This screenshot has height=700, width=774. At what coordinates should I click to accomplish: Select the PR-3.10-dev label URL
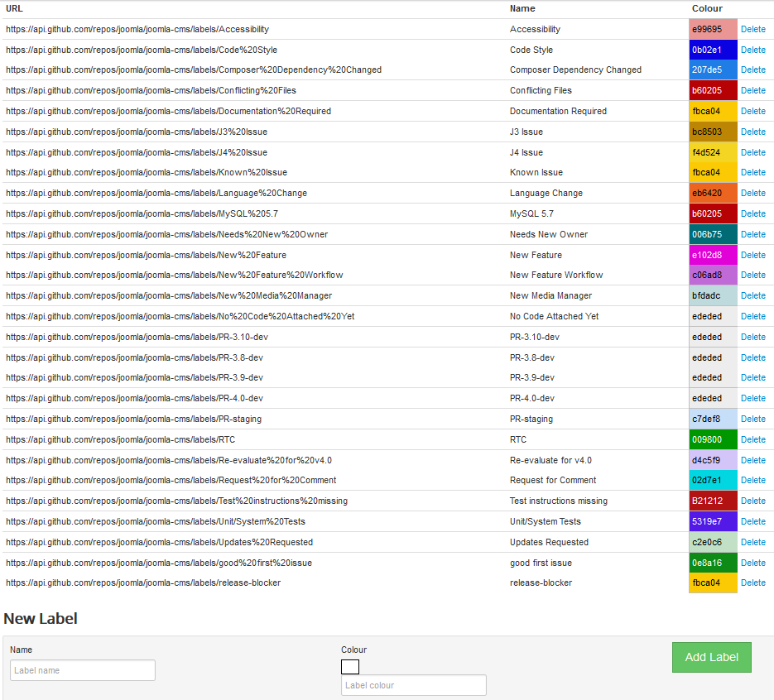tap(137, 337)
